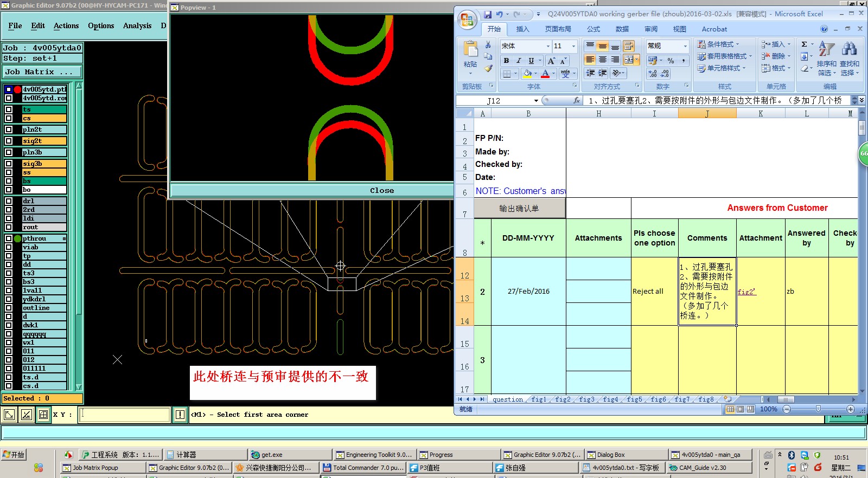Click the format painter brush icon
This screenshot has width=868, height=478.
click(x=488, y=69)
